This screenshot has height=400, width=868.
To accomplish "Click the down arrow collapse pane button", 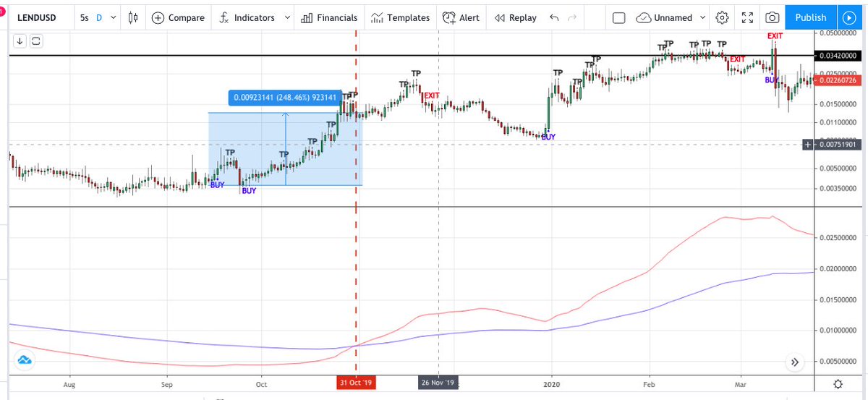I will pos(20,41).
